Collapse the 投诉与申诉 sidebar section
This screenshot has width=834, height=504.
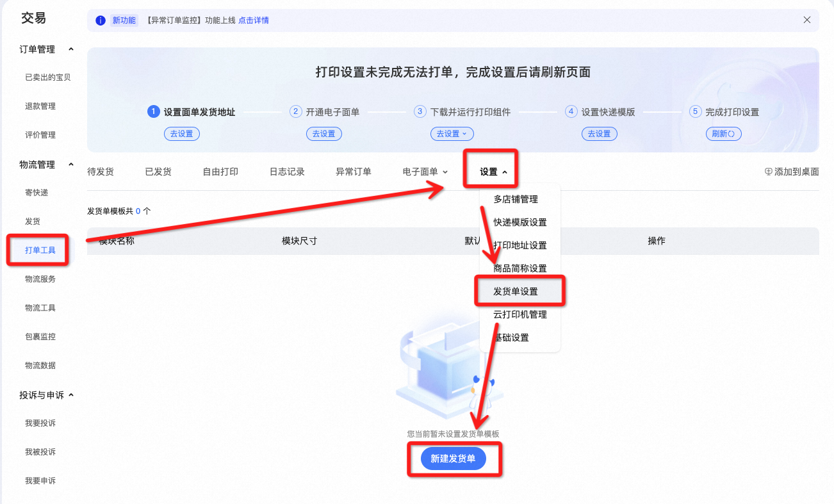(x=71, y=395)
